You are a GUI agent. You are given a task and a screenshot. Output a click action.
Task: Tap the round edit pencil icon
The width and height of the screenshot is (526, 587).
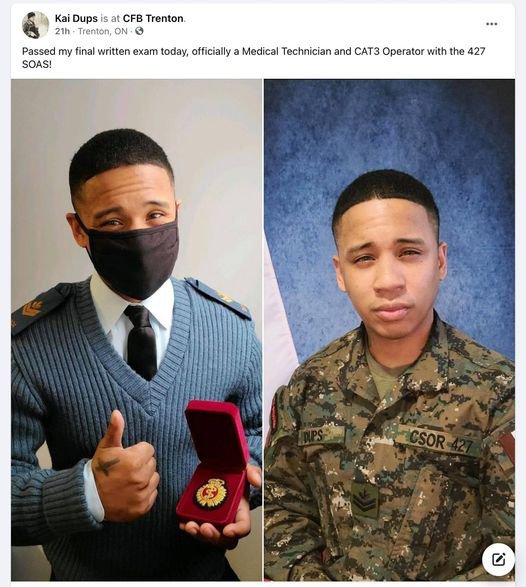tap(498, 560)
